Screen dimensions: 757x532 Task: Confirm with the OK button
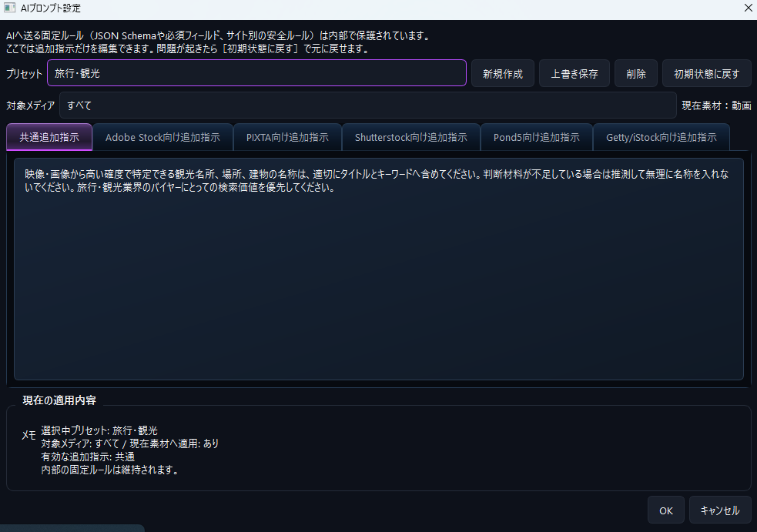click(666, 510)
